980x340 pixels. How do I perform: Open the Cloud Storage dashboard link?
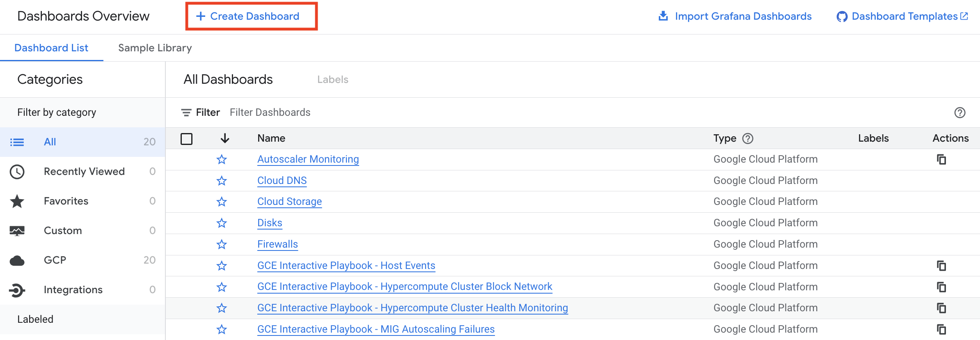(289, 202)
